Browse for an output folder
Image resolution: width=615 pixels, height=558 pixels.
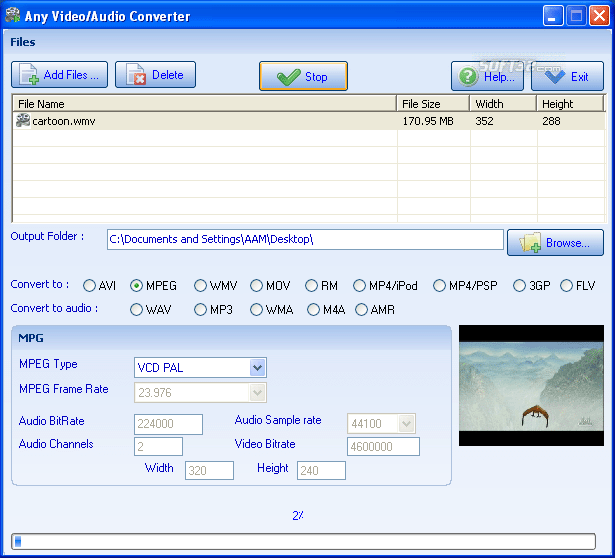pos(555,243)
